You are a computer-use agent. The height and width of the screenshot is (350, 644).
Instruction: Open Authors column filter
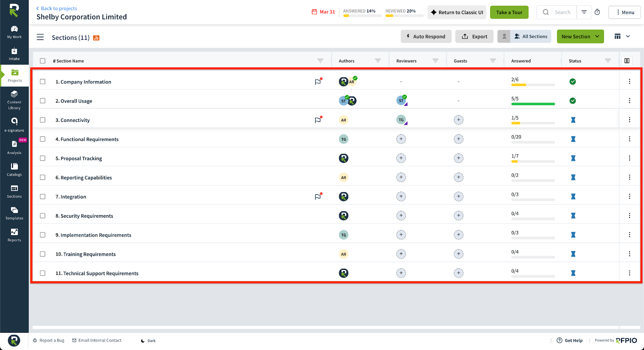click(378, 61)
